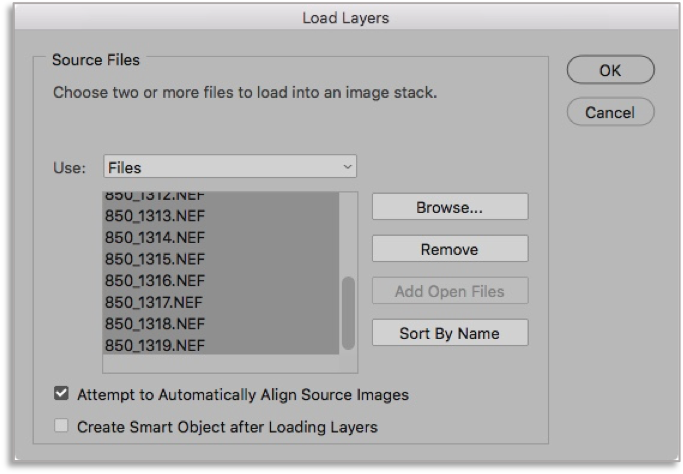Pick 850_1316.NEF in the source files
This screenshot has height=474, width=683.
[x=154, y=280]
